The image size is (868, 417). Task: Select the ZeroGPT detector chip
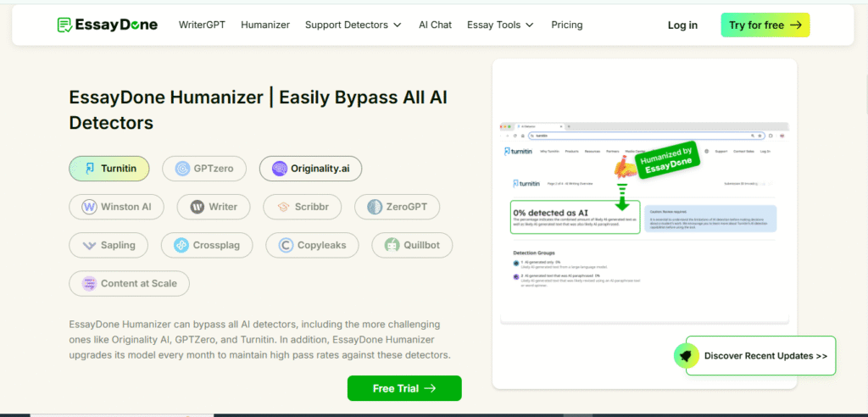pyautogui.click(x=398, y=207)
